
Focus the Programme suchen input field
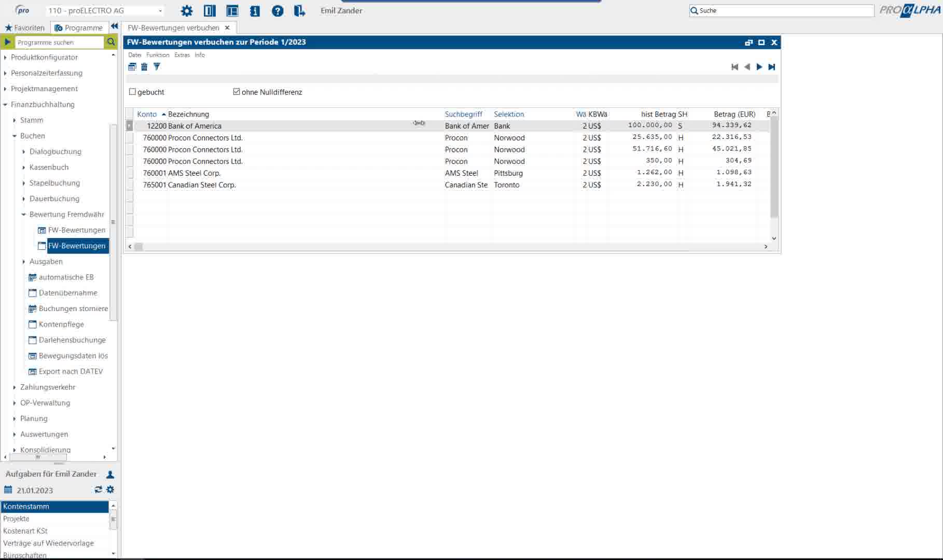point(59,42)
